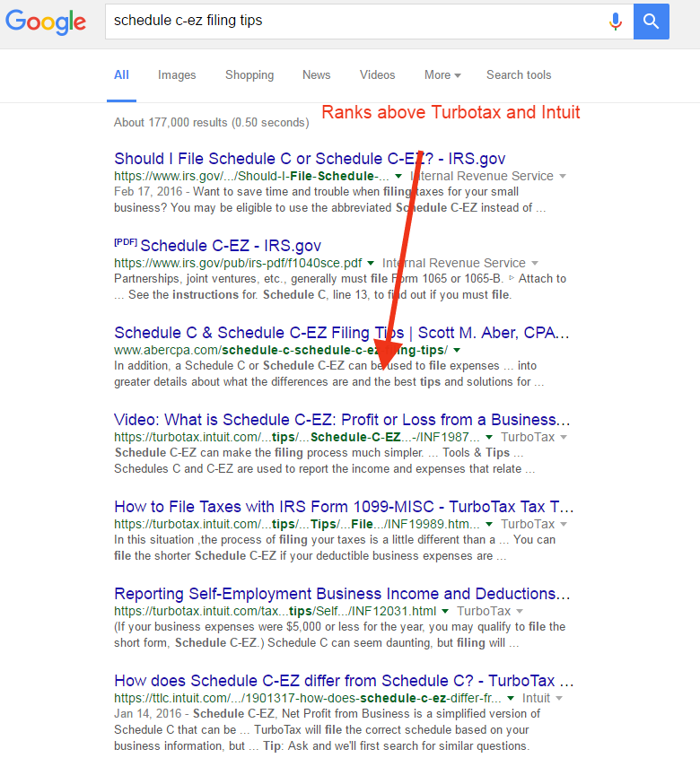Expand Internal Revenue Service arrow on PDF result

pos(535,263)
